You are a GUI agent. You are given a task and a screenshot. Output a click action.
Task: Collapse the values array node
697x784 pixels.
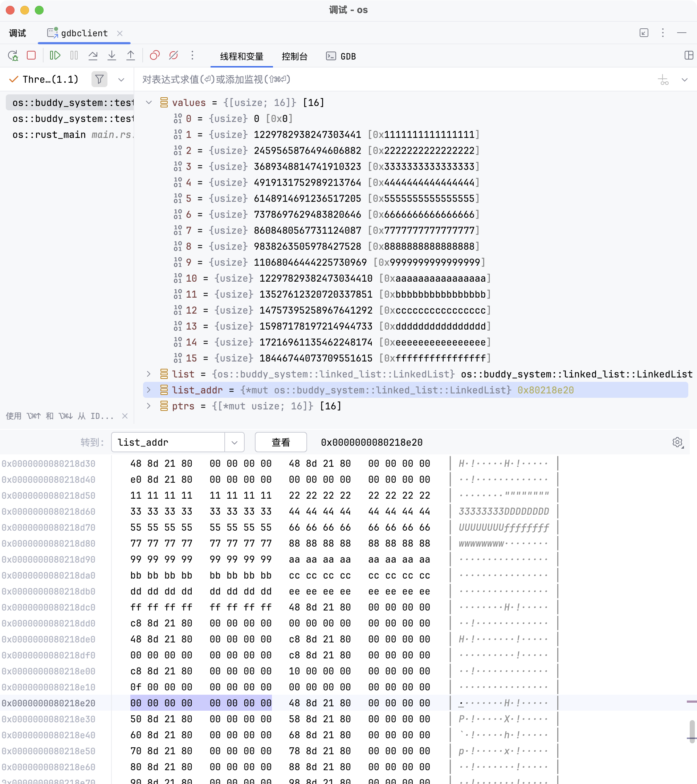[149, 102]
